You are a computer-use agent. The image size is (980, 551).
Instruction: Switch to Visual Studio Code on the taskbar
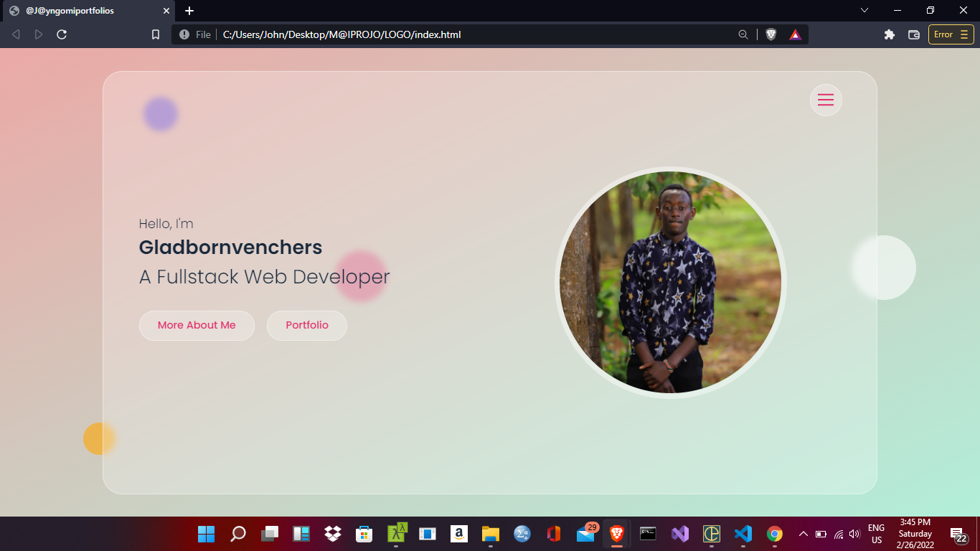point(743,534)
